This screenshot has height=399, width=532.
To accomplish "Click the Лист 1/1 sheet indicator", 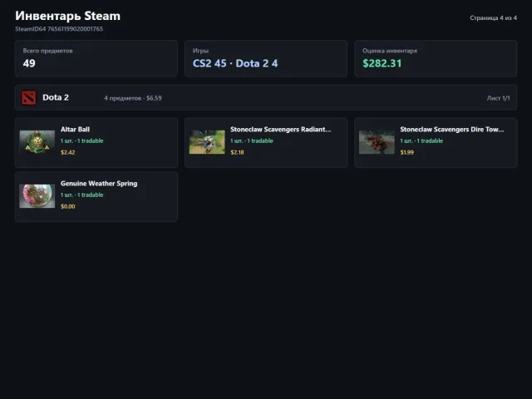I will [x=498, y=98].
